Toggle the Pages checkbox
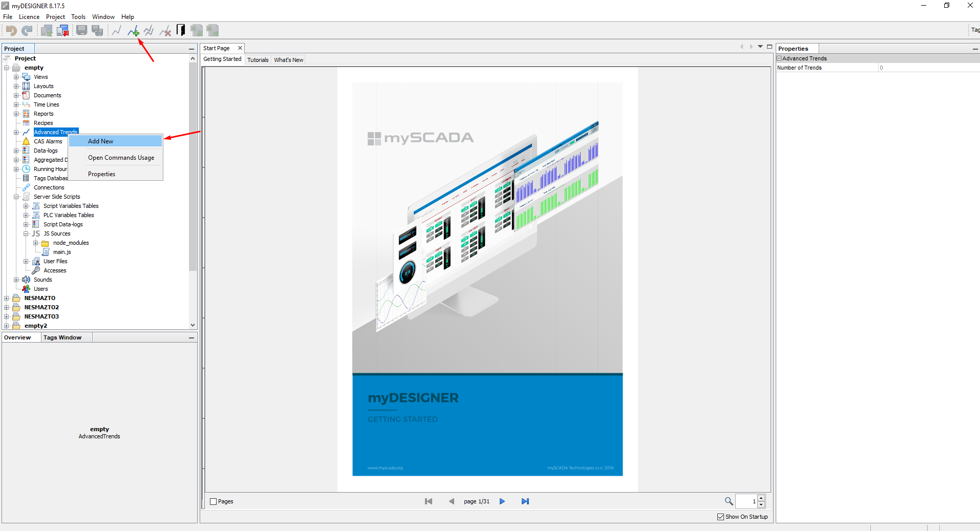 point(214,502)
